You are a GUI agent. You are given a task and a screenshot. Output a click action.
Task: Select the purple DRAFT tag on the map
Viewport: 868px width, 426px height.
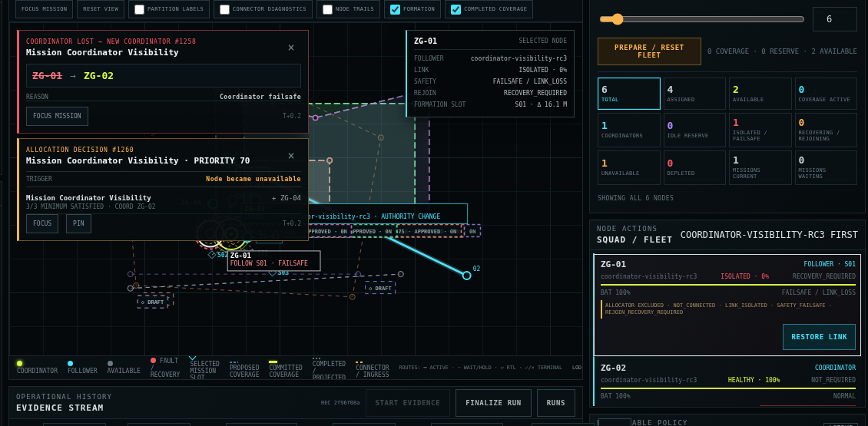tap(379, 288)
